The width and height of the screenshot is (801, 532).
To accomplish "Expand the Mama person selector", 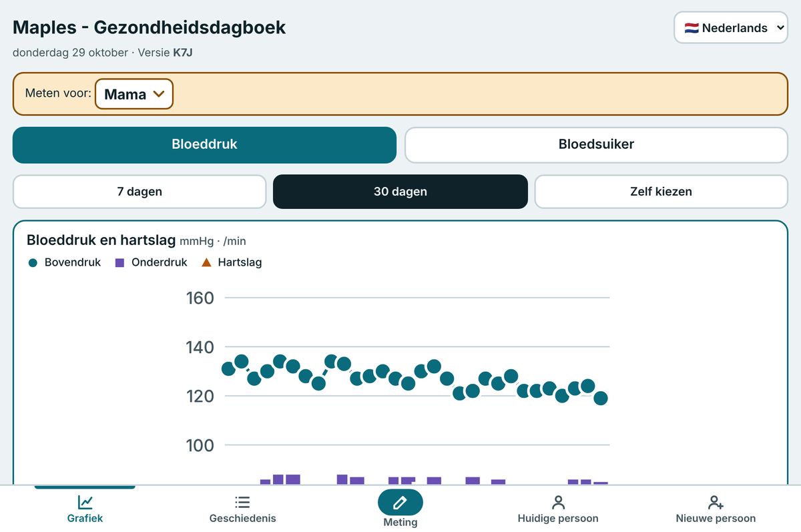I will [x=134, y=94].
